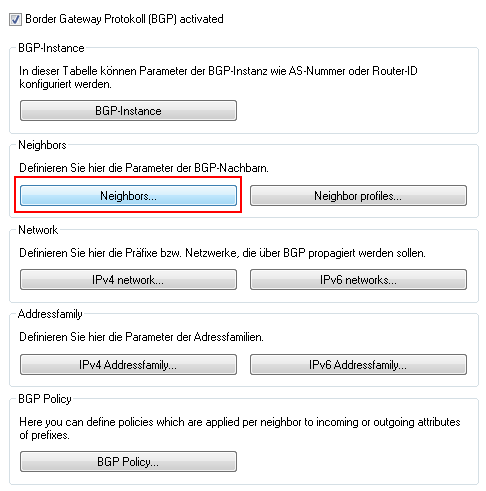Click the Adressfamilien parameter description text
The height and width of the screenshot is (491, 486).
(x=141, y=337)
